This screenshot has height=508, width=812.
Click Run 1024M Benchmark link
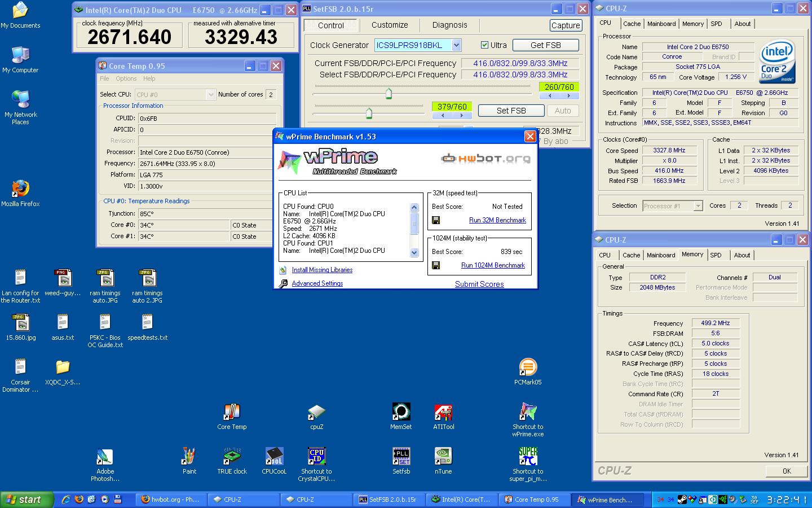pos(493,265)
